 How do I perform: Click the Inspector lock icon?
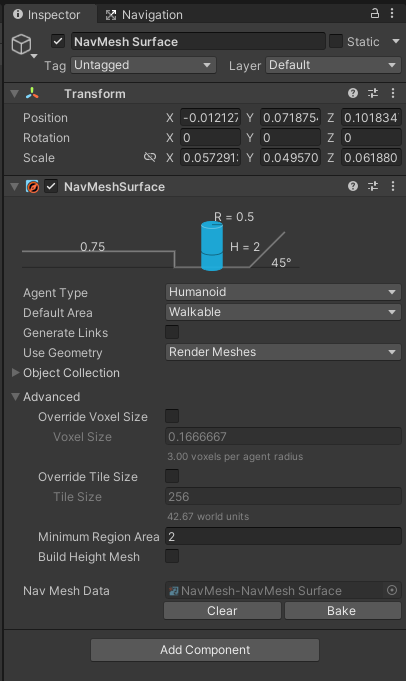[374, 13]
